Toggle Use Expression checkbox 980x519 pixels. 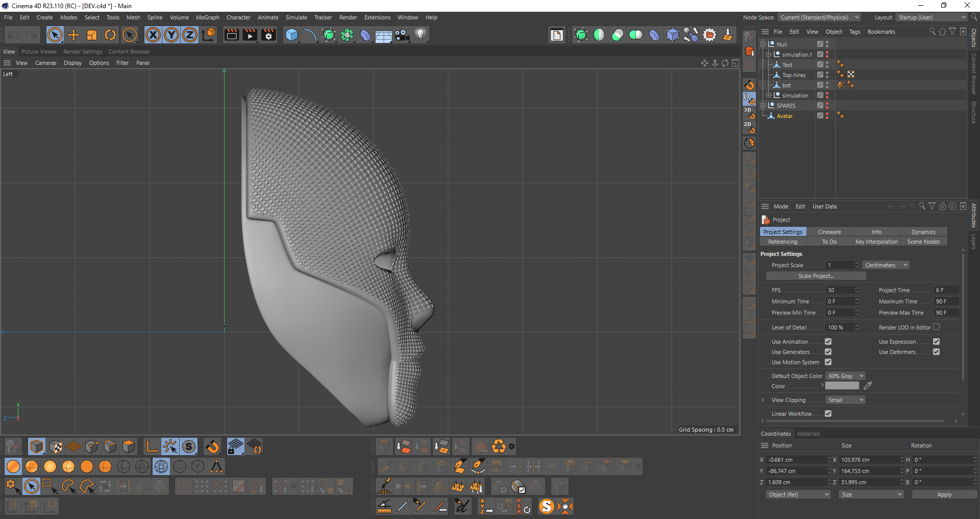pos(937,342)
